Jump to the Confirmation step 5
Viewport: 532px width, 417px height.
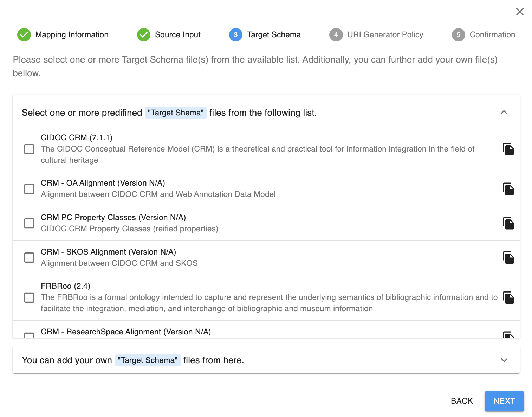[x=484, y=35]
